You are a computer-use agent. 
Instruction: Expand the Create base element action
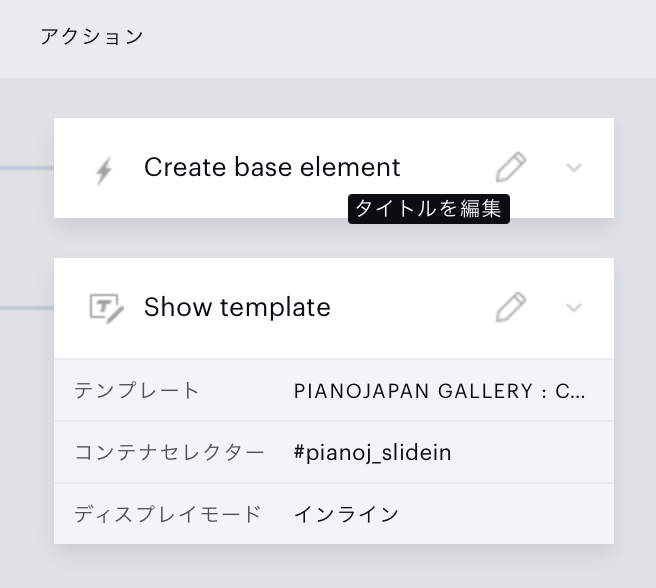tap(574, 168)
